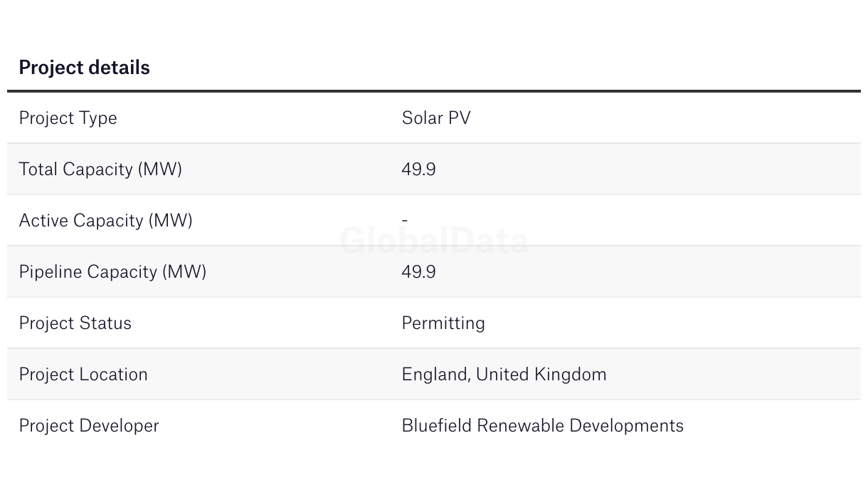The image size is (868, 480).
Task: Open Bluefield Renewable Developments developer text
Action: 543,426
